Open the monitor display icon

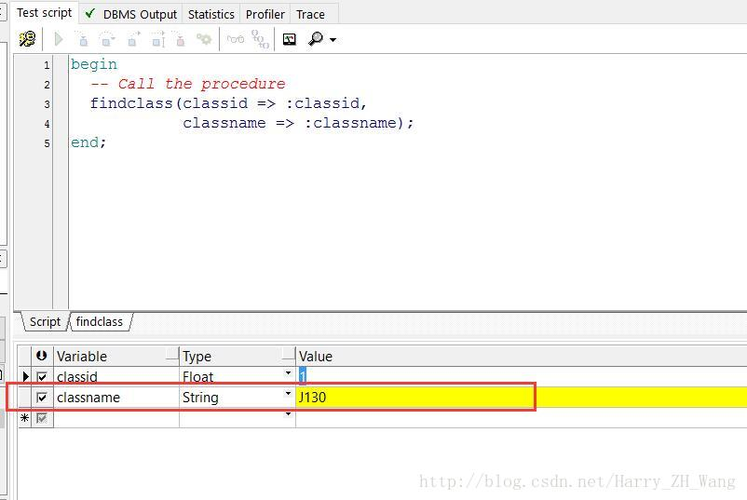coord(290,39)
